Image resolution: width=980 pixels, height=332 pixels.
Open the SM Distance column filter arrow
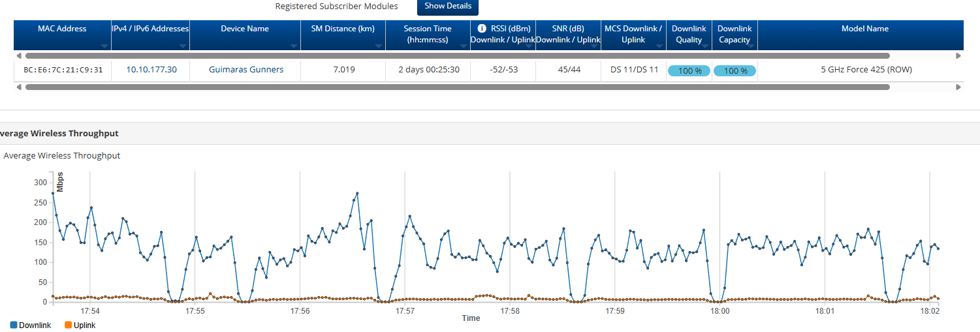tap(379, 46)
